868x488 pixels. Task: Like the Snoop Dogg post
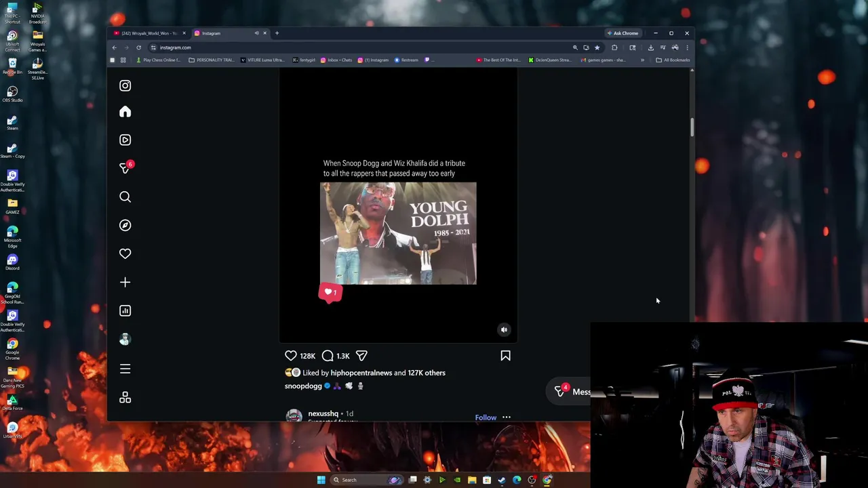point(290,355)
